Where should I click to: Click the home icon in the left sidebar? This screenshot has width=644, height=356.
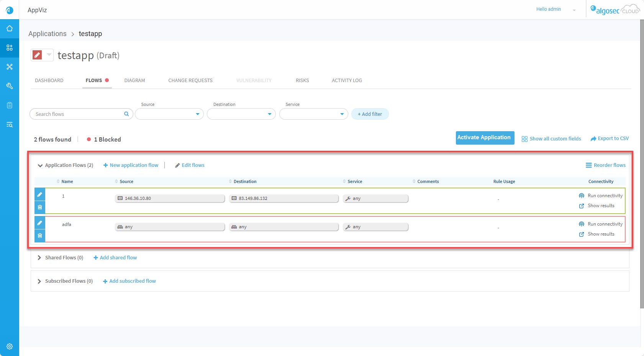[10, 28]
